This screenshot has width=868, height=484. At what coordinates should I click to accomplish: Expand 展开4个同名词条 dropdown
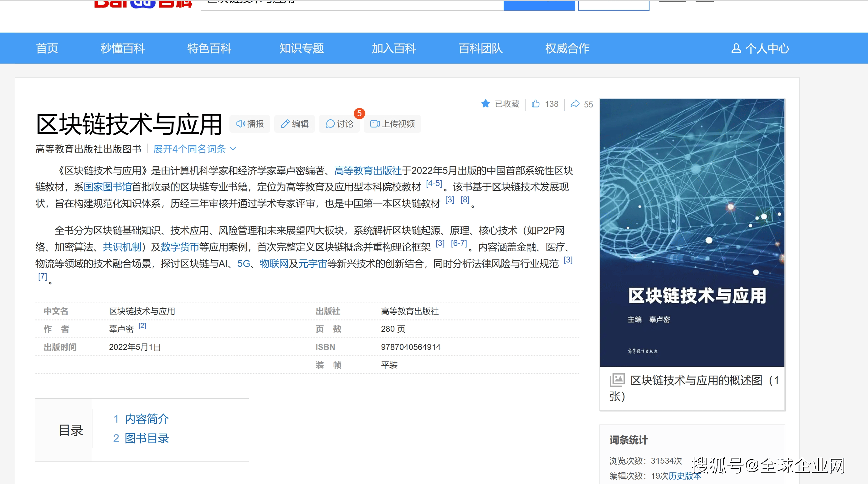189,149
